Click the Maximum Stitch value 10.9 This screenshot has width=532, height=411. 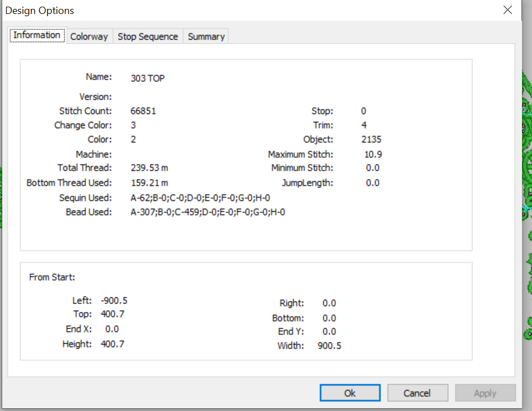(373, 154)
